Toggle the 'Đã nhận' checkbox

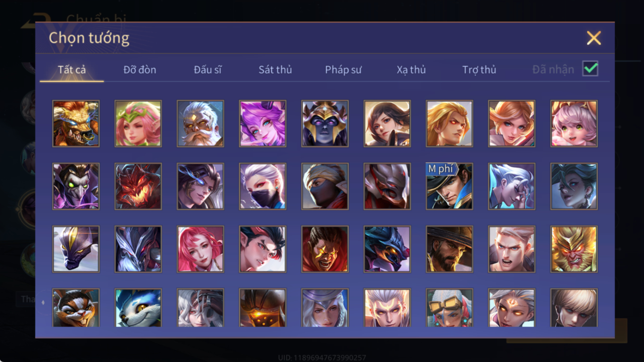coord(590,69)
